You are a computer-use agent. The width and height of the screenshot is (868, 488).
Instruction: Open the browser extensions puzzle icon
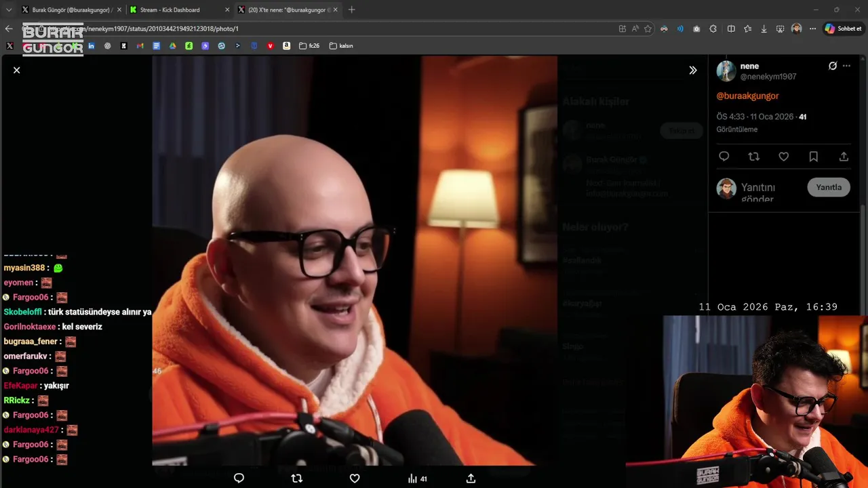(x=713, y=28)
